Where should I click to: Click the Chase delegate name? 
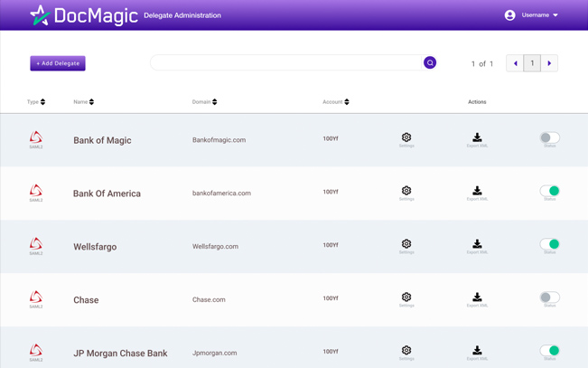point(86,300)
